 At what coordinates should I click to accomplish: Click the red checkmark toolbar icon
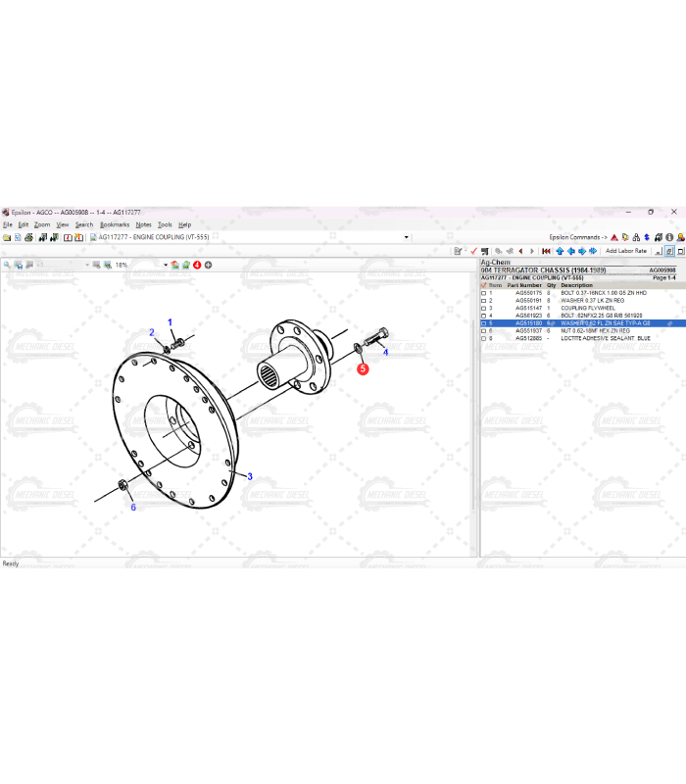click(473, 251)
